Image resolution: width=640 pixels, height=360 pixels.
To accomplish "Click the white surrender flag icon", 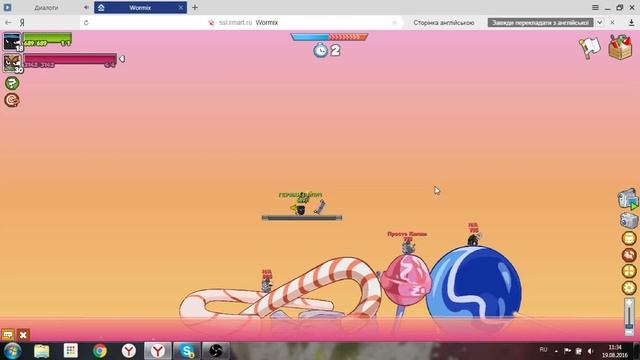I will [590, 47].
